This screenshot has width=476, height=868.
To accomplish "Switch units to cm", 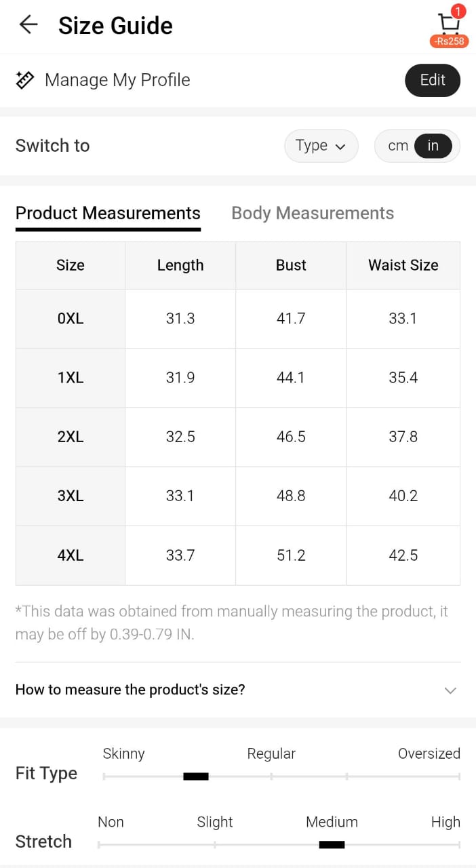I will coord(398,146).
